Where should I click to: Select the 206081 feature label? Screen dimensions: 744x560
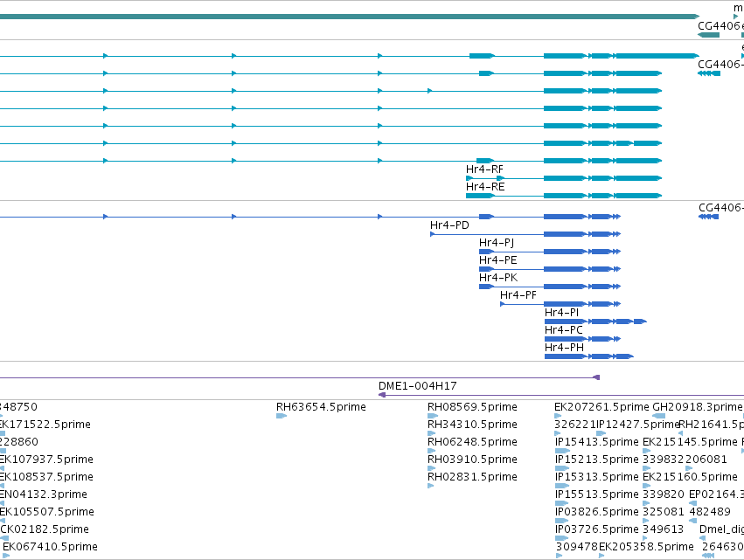706,460
